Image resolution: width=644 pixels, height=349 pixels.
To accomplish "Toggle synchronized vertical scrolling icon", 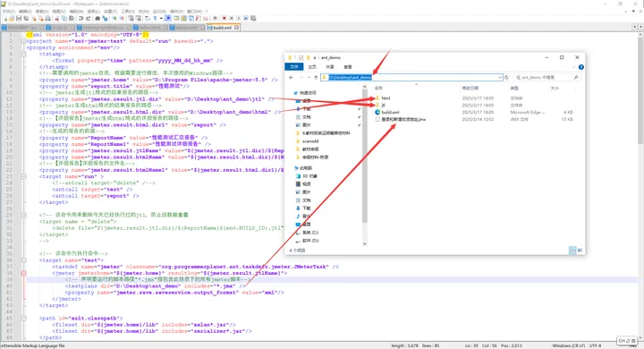I will (x=131, y=19).
